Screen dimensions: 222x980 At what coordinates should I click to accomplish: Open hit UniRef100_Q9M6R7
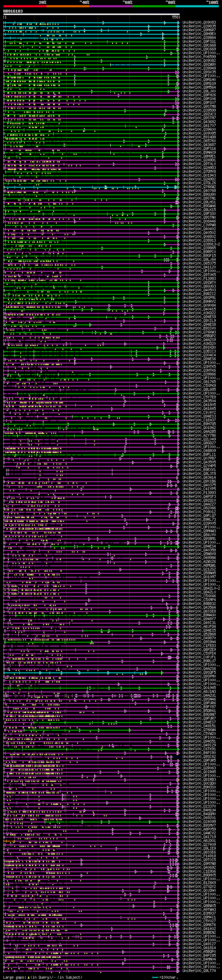pos(199,30)
